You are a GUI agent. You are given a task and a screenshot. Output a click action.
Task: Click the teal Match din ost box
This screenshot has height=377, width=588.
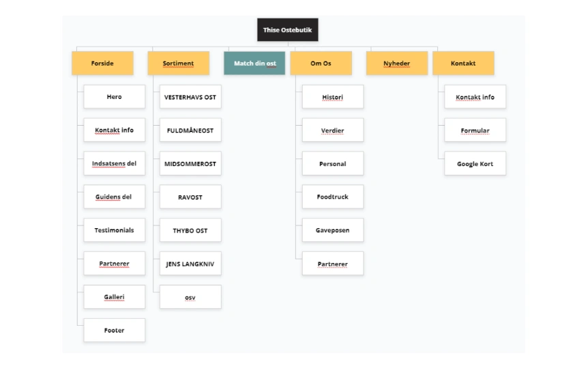coord(254,63)
